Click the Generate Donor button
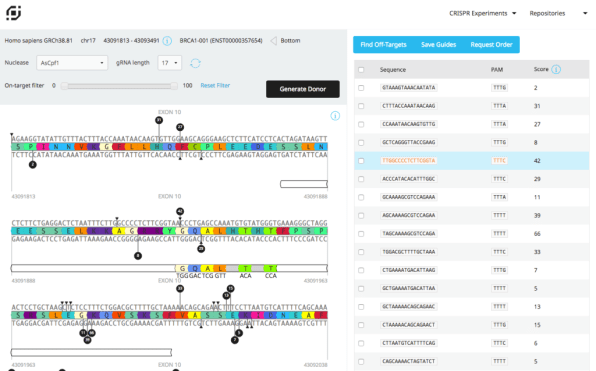The width and height of the screenshot is (596, 371). pos(303,89)
